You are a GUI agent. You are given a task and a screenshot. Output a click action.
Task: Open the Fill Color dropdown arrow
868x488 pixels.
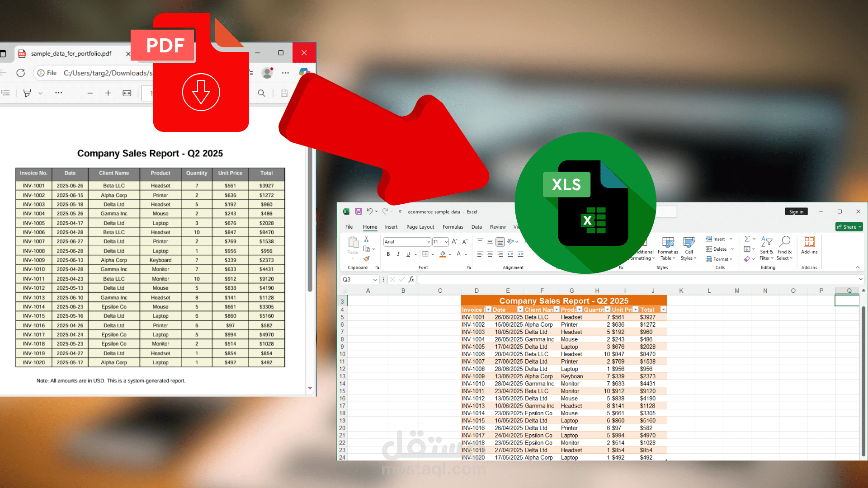click(450, 254)
